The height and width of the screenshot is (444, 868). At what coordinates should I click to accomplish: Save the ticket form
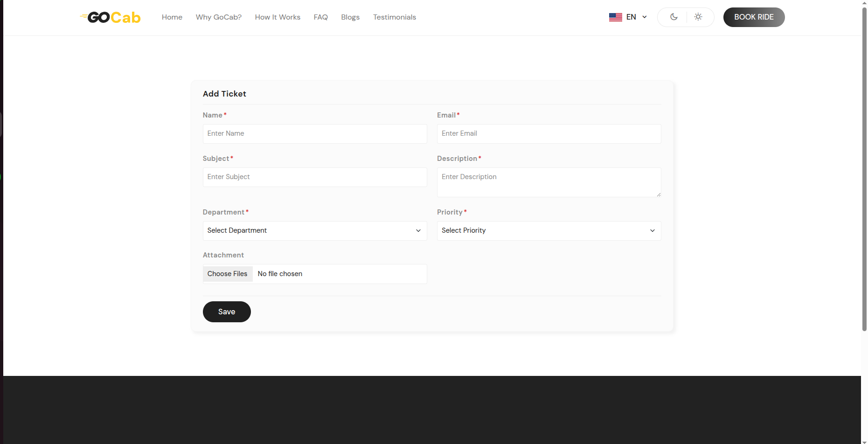click(227, 312)
